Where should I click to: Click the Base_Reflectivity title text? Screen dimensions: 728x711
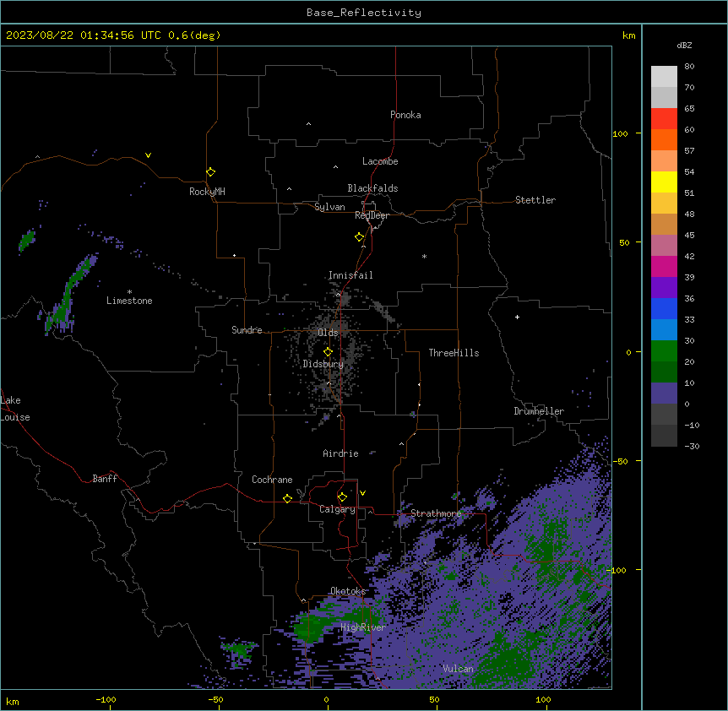(x=364, y=13)
